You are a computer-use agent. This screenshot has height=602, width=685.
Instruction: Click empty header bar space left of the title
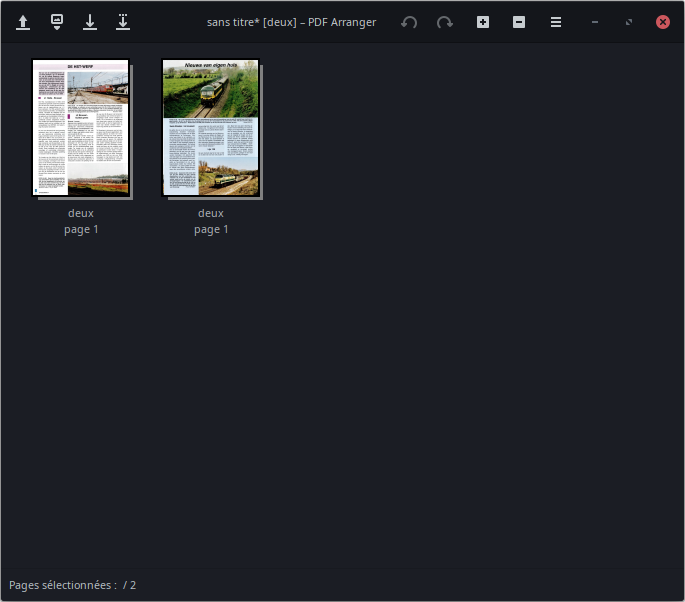click(168, 22)
